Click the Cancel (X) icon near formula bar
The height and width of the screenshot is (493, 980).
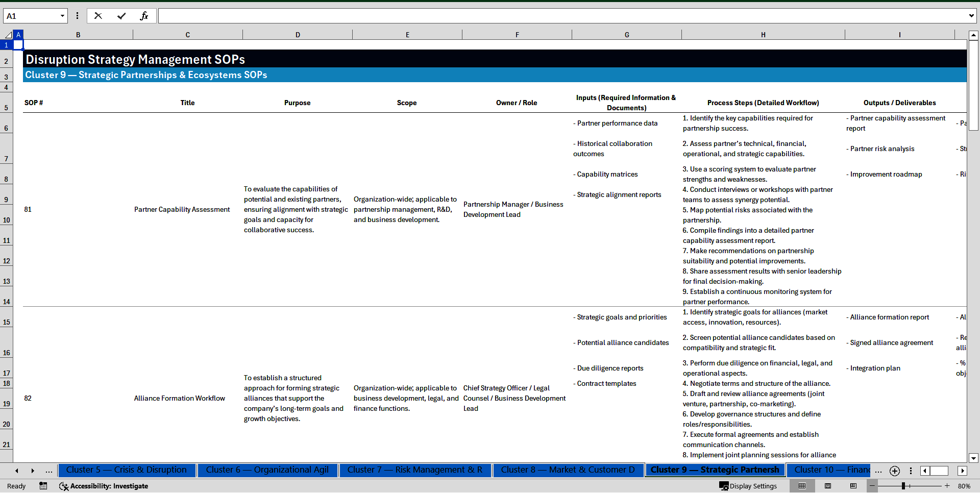click(x=98, y=16)
